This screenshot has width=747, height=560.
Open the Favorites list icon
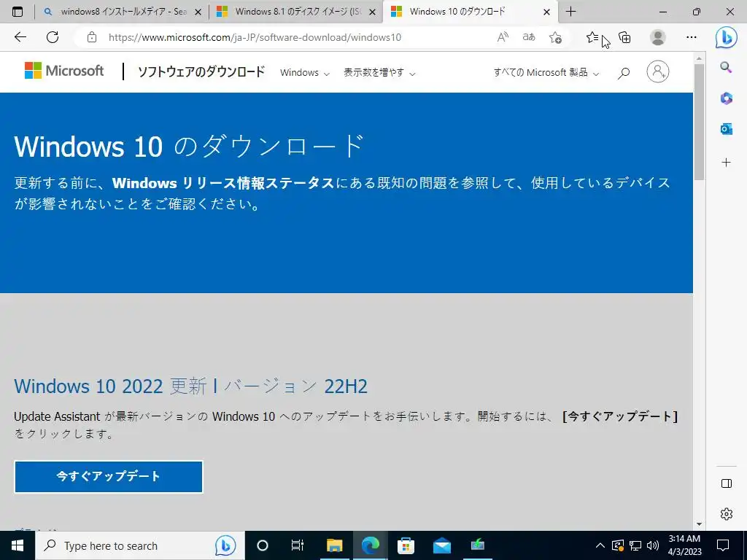click(x=592, y=37)
